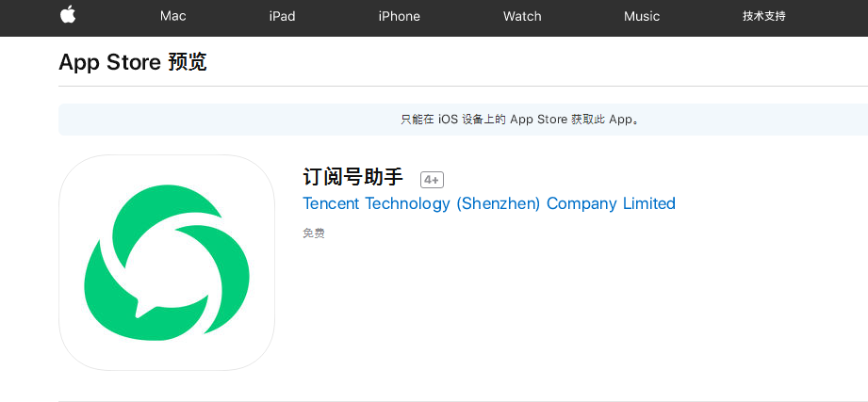Screen dimensions: 868x402
Task: Go to the iPad section
Action: 282,16
